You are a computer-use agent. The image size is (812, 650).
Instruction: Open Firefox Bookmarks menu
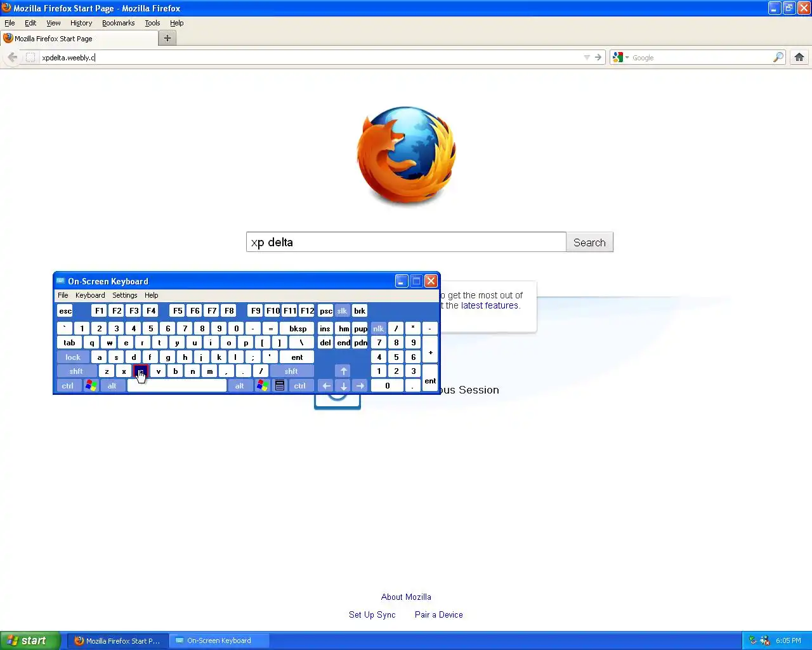[118, 23]
